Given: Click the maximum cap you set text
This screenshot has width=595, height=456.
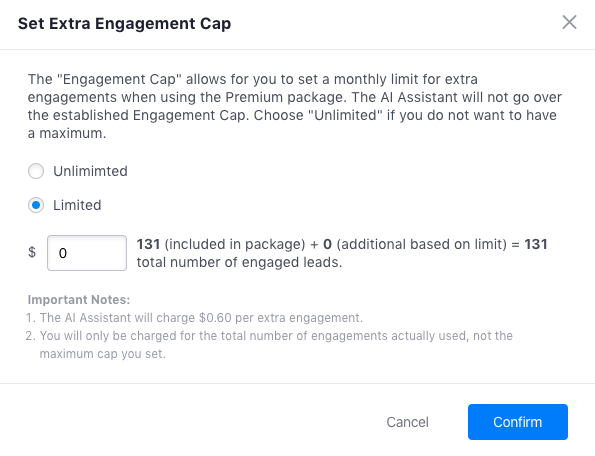Looking at the screenshot, I should tap(102, 354).
